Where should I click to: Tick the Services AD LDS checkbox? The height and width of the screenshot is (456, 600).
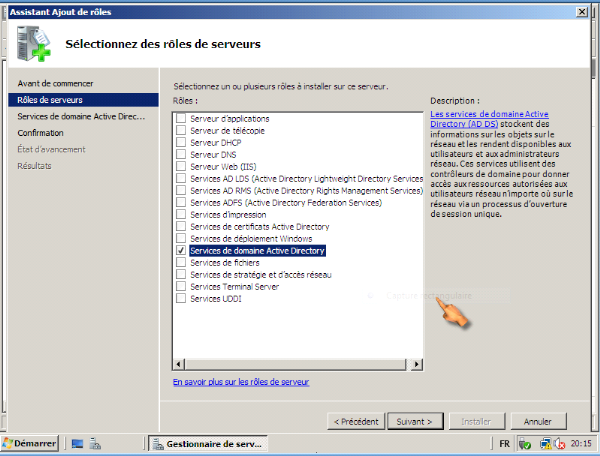[x=181, y=178]
